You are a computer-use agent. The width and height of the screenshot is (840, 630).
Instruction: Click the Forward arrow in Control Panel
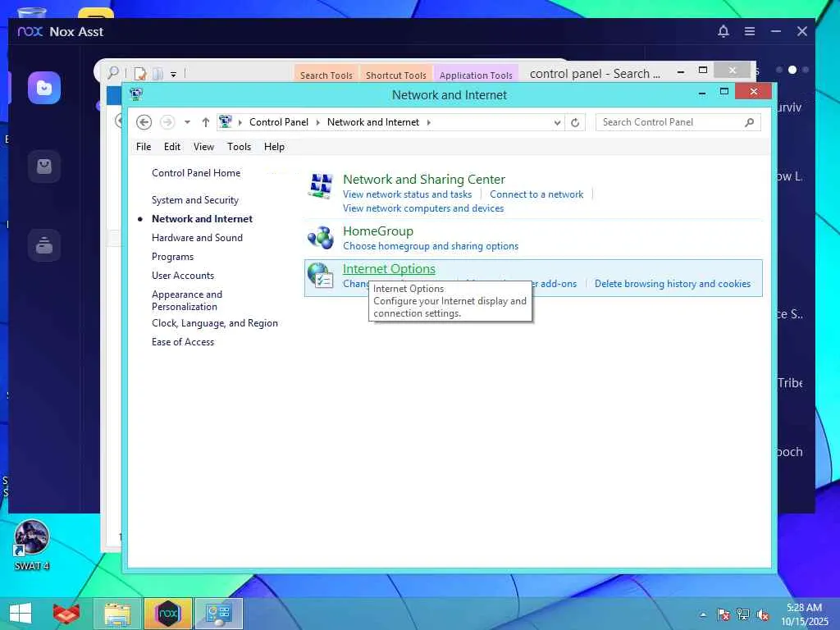167,122
